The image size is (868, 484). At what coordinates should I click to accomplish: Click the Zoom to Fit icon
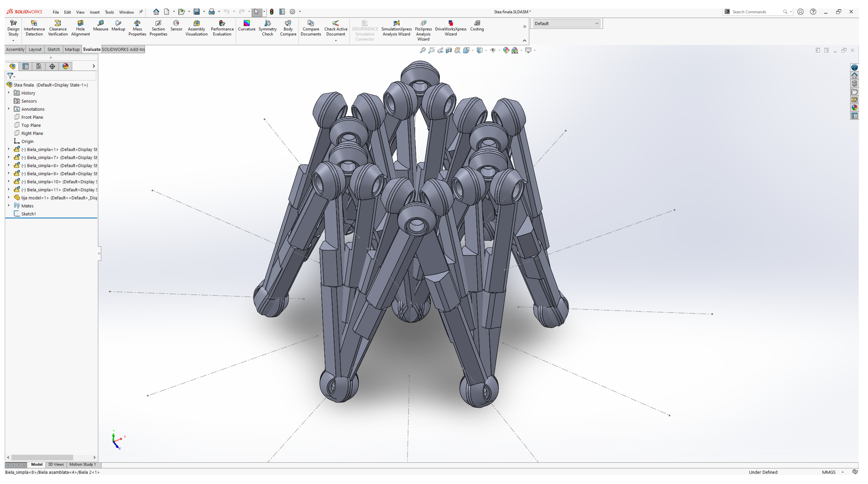point(422,50)
